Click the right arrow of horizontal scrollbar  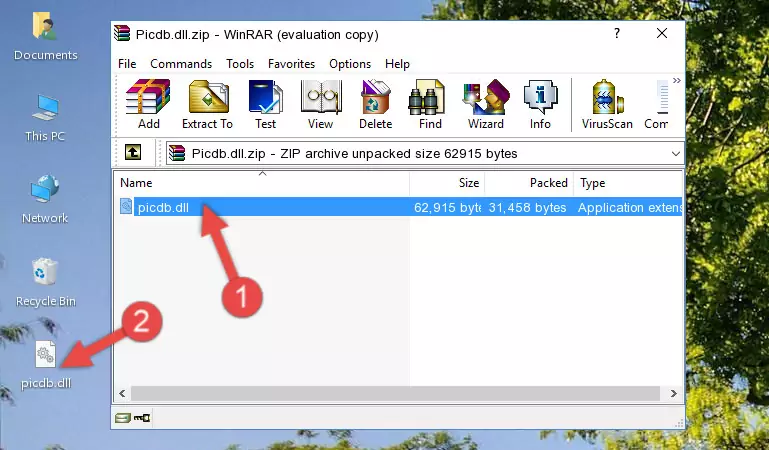(674, 393)
